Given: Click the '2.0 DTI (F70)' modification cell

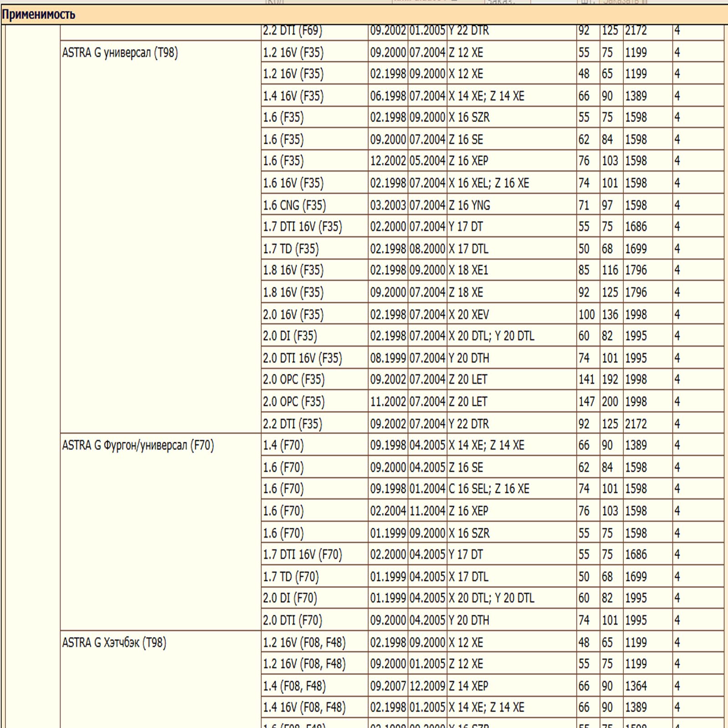Looking at the screenshot, I should (293, 620).
